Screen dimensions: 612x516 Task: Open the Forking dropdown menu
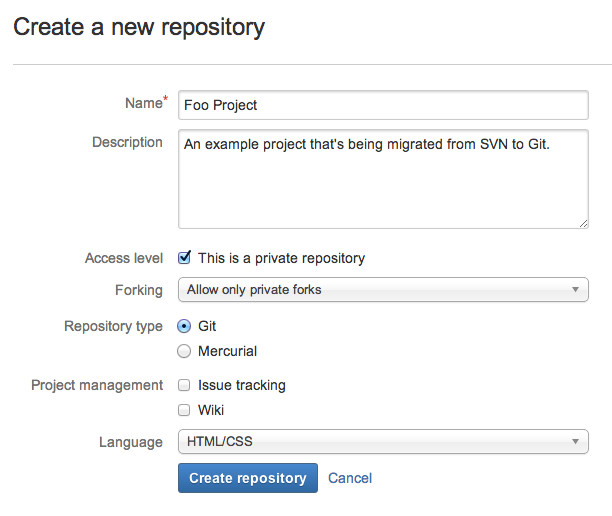click(x=383, y=290)
